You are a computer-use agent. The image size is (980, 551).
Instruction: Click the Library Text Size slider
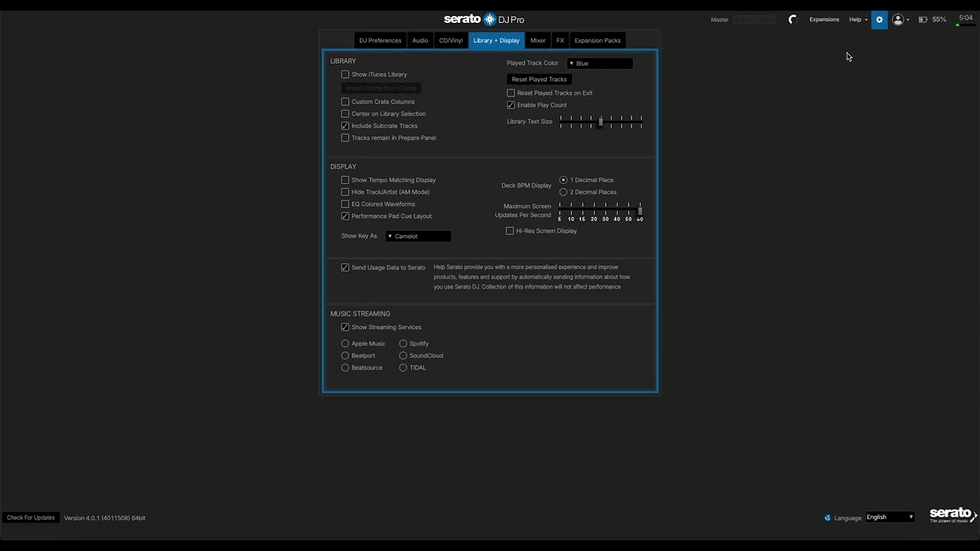click(601, 122)
